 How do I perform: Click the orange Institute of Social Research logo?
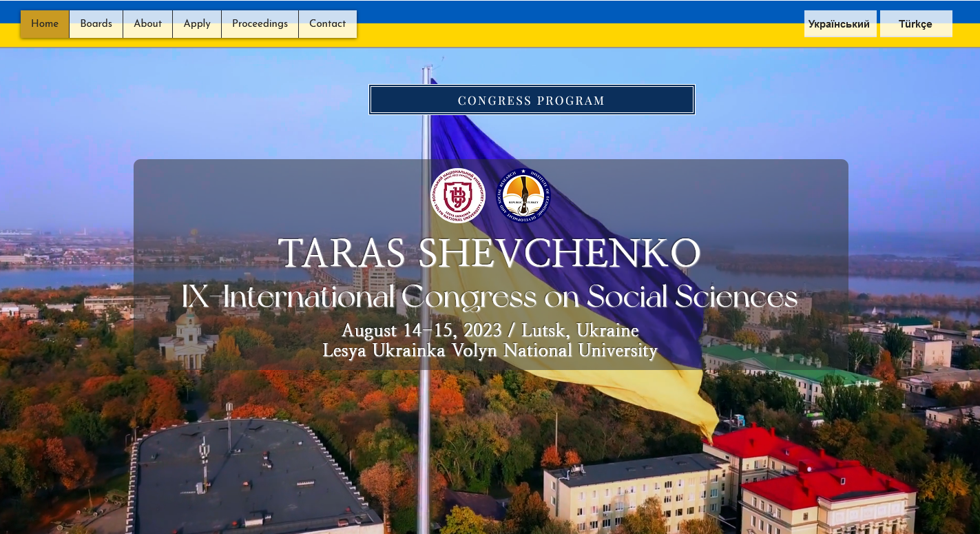[523, 196]
